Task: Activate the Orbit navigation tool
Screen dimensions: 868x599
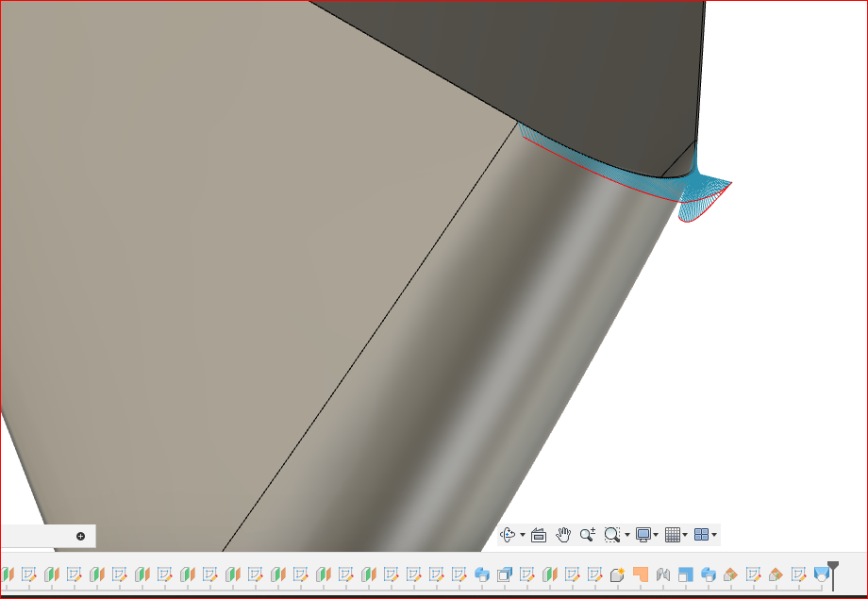Action: [x=508, y=535]
